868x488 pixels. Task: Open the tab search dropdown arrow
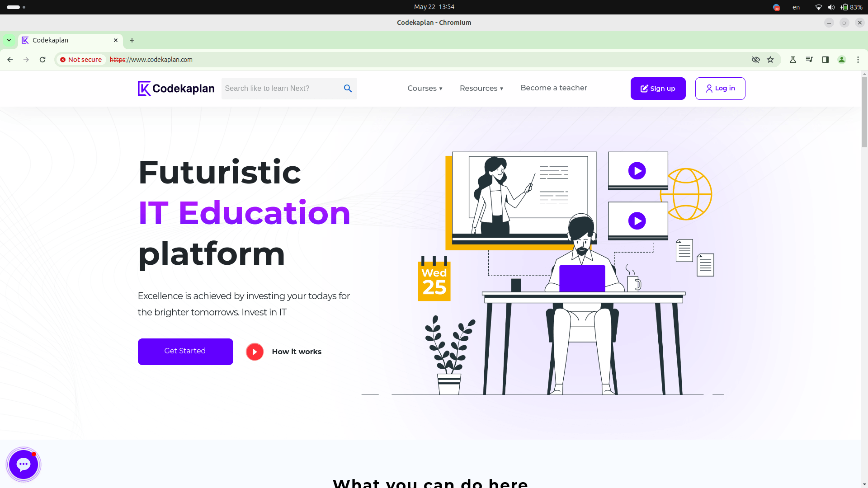(9, 40)
